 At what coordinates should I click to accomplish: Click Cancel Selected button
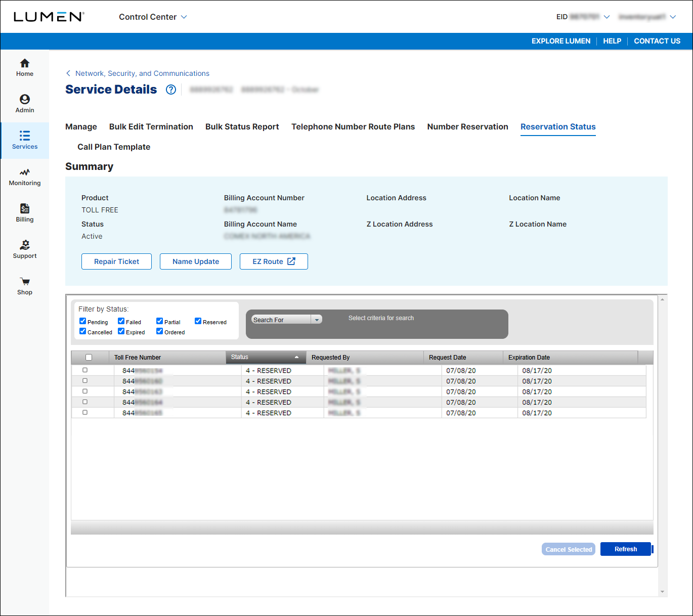click(x=569, y=549)
